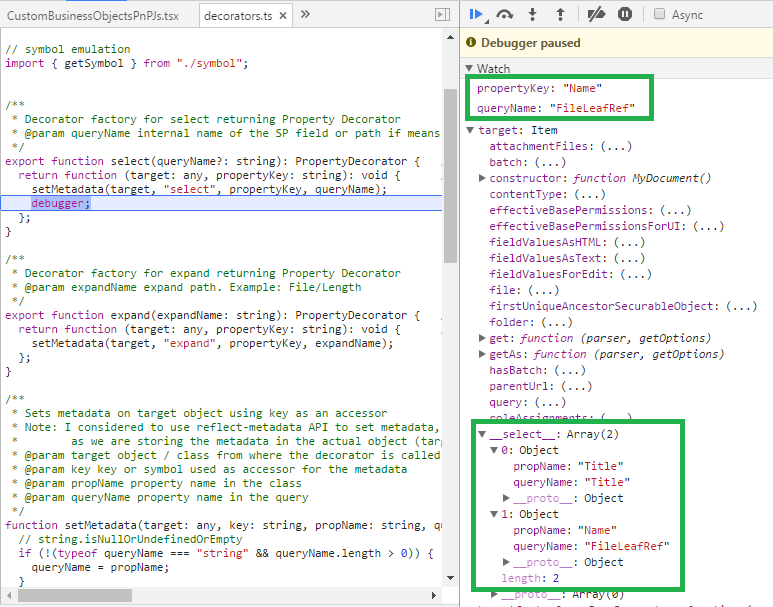Evaluate parentUrl getter (...)
The width and height of the screenshot is (773, 607).
click(x=576, y=386)
